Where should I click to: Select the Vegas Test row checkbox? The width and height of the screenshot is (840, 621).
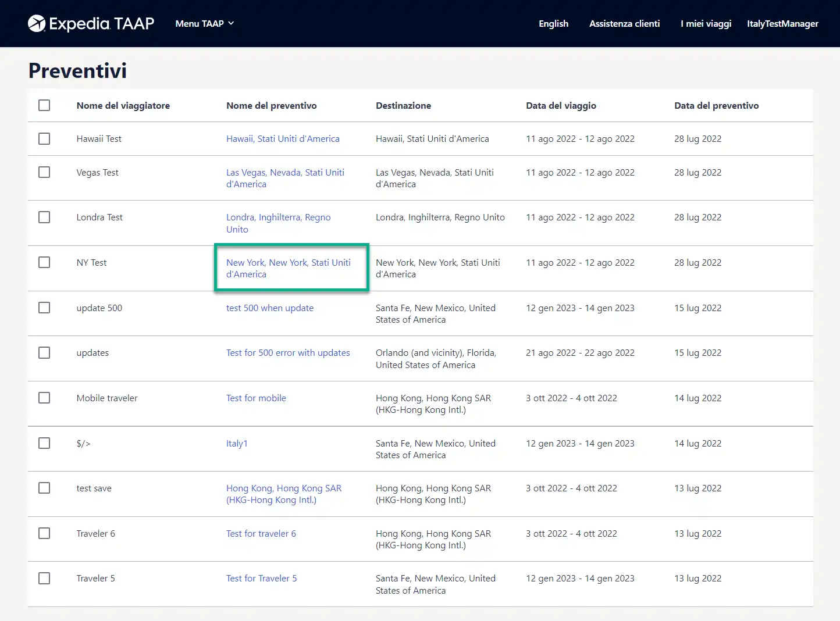pyautogui.click(x=44, y=172)
